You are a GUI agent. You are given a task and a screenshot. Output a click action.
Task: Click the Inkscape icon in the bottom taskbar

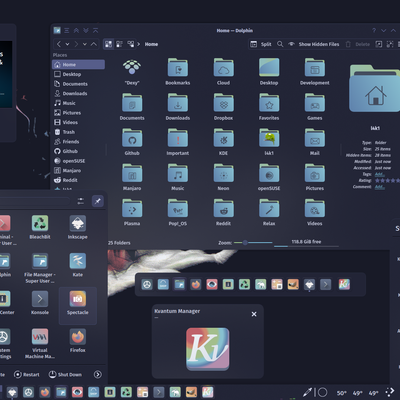(12, 392)
